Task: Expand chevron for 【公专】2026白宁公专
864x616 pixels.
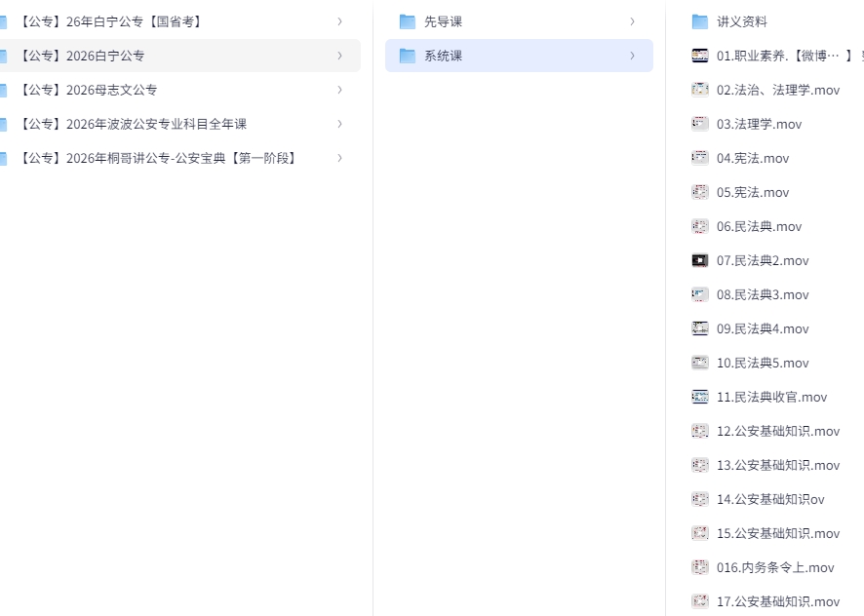Action: [x=340, y=56]
